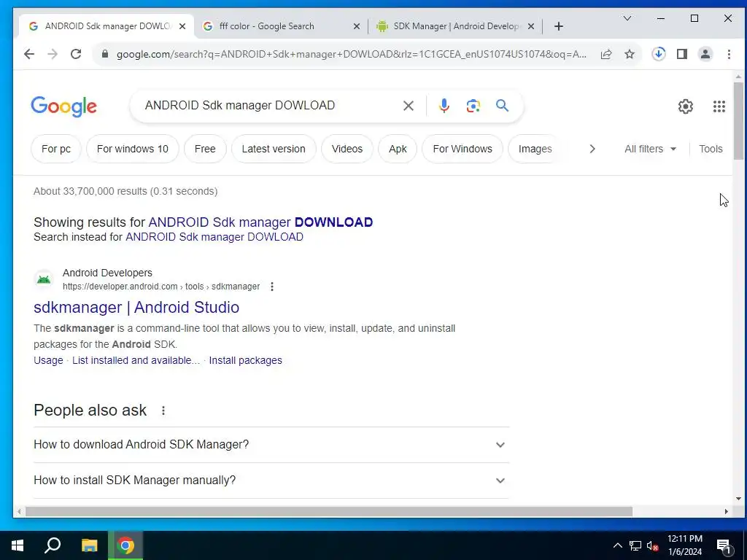Click the Android Developers favicon

click(x=44, y=279)
